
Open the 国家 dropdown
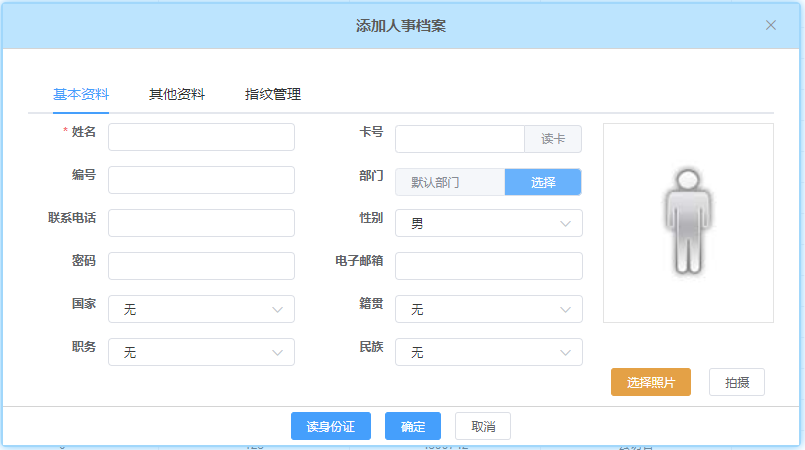click(201, 309)
